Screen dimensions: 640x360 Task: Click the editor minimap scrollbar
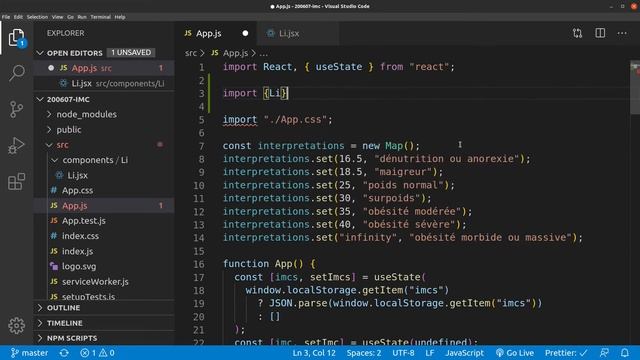coord(635,88)
